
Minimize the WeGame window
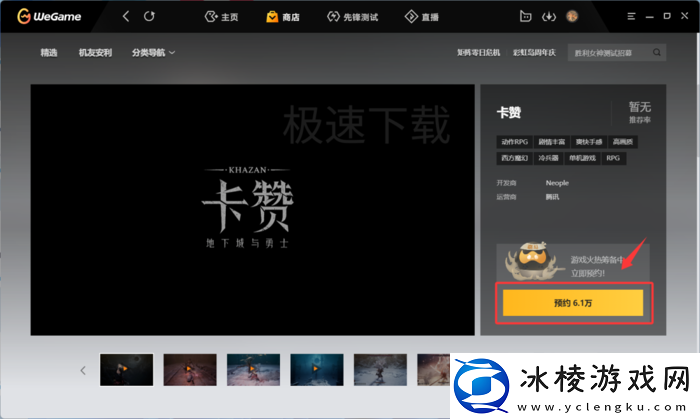[650, 17]
